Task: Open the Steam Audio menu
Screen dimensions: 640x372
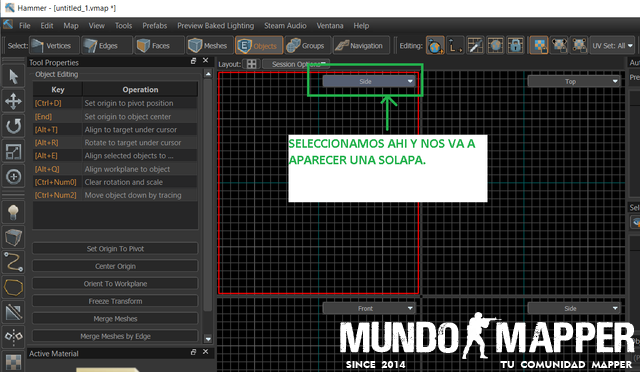Action: pyautogui.click(x=285, y=25)
